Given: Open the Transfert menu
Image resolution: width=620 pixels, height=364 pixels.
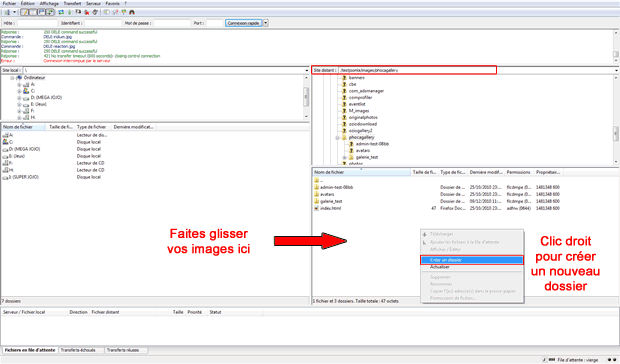Looking at the screenshot, I should pos(72,4).
